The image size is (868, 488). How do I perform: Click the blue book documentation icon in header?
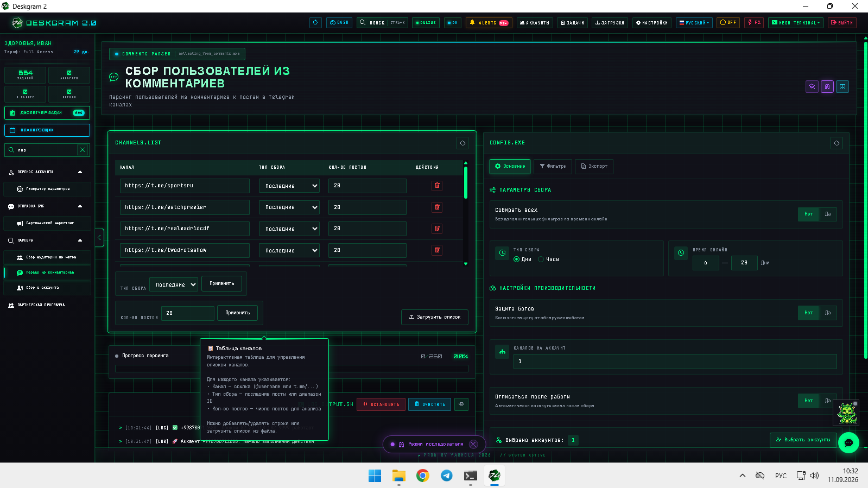[842, 86]
